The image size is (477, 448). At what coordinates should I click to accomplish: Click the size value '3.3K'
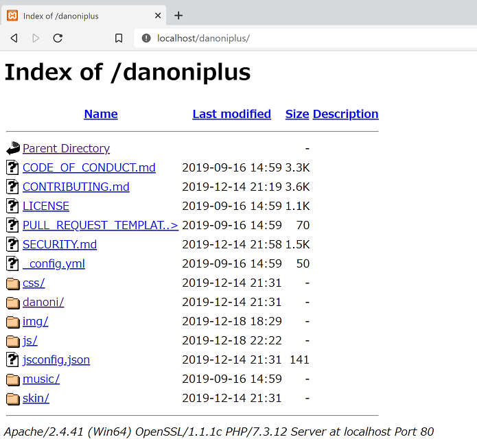pos(297,167)
